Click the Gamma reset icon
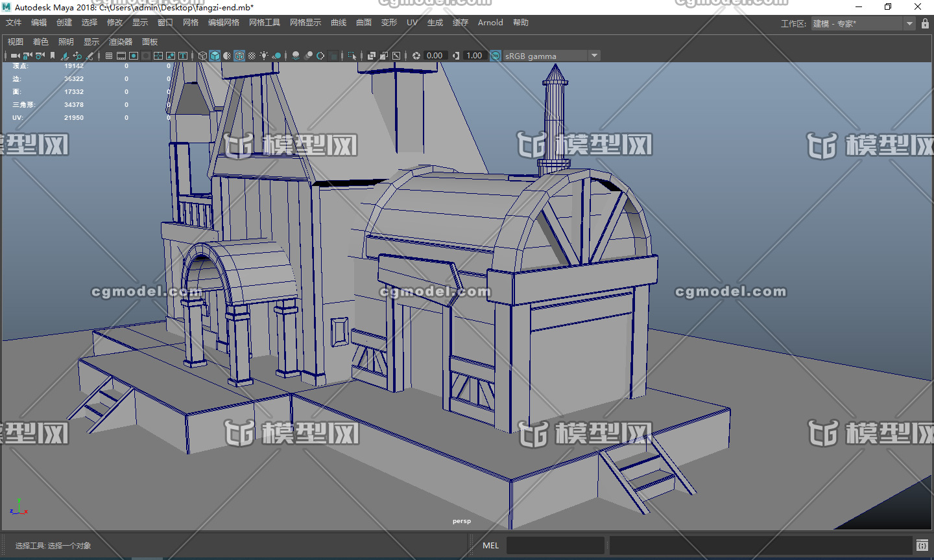 (456, 56)
